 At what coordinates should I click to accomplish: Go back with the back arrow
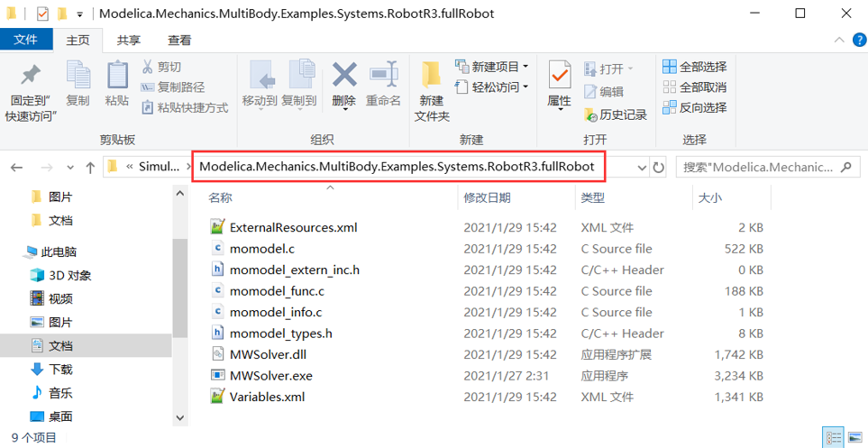pos(16,168)
